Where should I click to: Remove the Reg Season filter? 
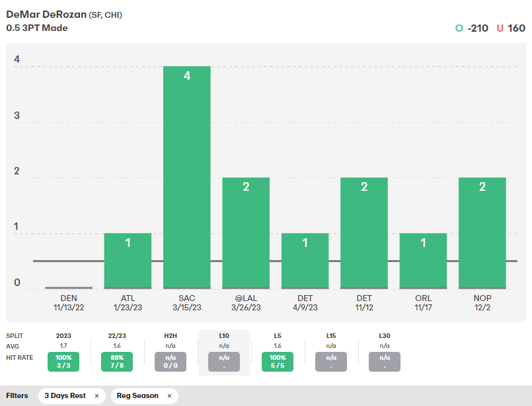[x=169, y=396]
